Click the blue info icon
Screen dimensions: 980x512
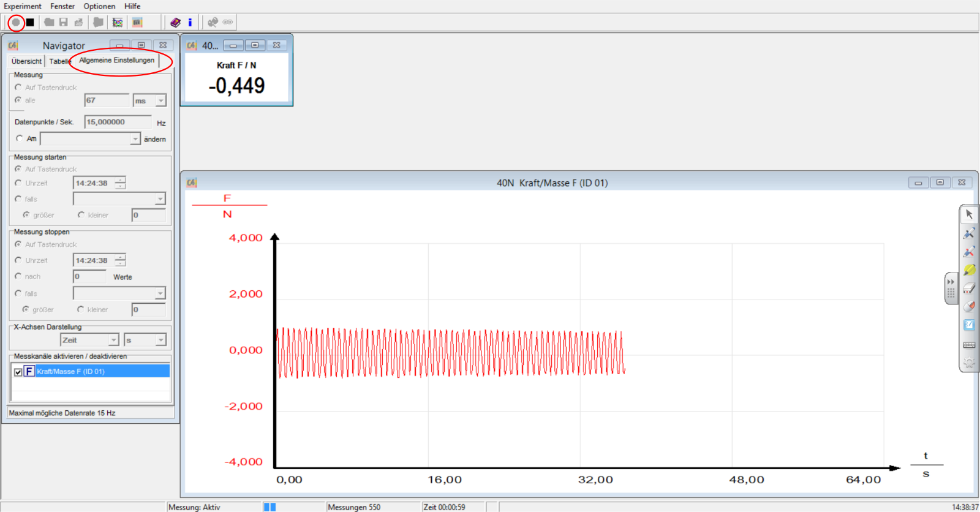click(190, 23)
